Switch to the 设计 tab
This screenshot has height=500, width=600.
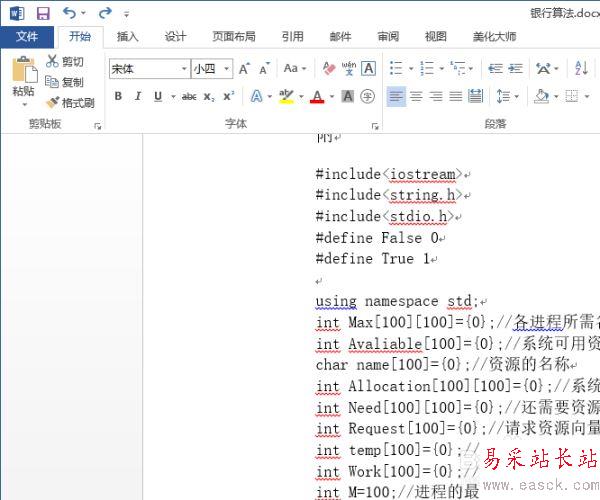pos(175,37)
